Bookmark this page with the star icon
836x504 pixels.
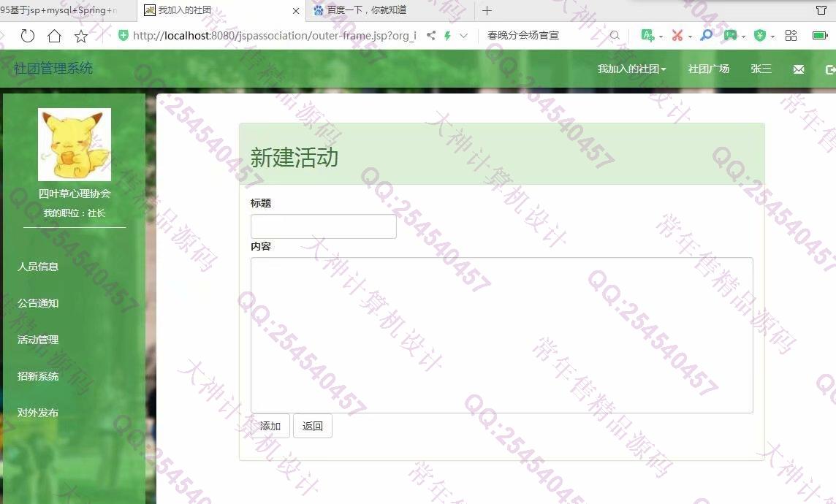click(81, 36)
